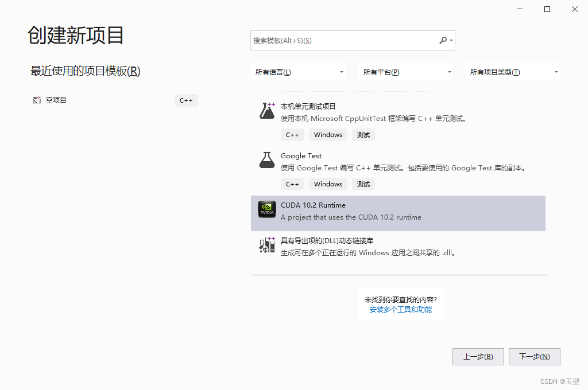Open the 所有平台 dropdown
Viewport: 588px width, 390px height.
tap(406, 72)
